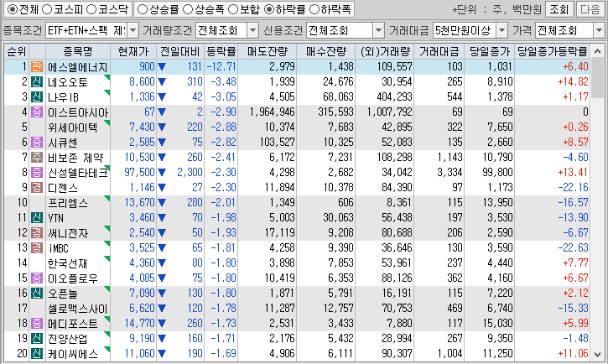Click the 매도잔량 column header

coord(268,51)
